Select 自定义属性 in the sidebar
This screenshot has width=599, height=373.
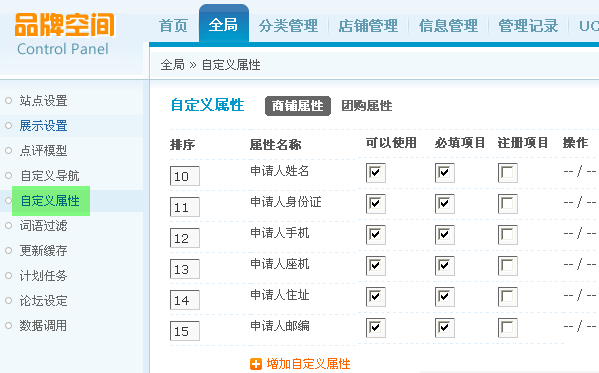(x=51, y=201)
